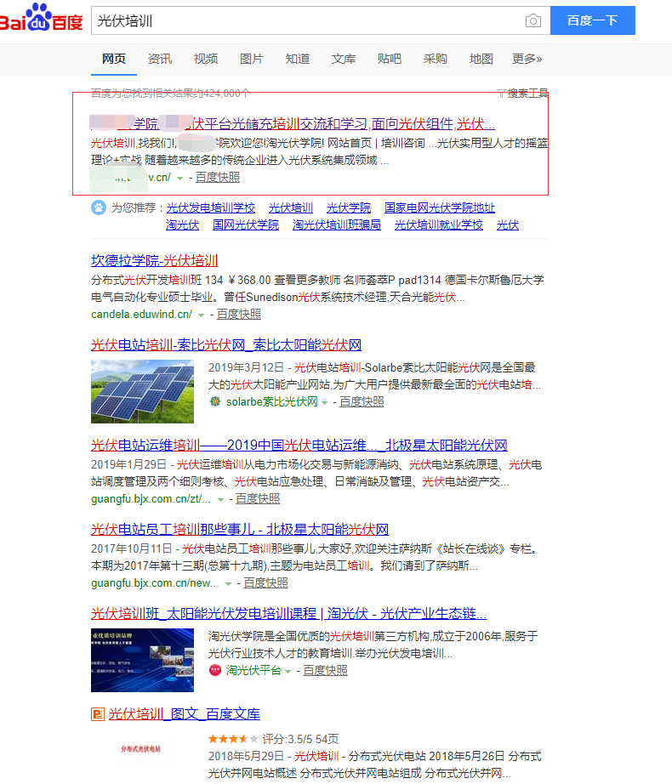Open suggestion 国网光伏学院
Image resolution: width=672 pixels, height=784 pixels.
(x=246, y=224)
